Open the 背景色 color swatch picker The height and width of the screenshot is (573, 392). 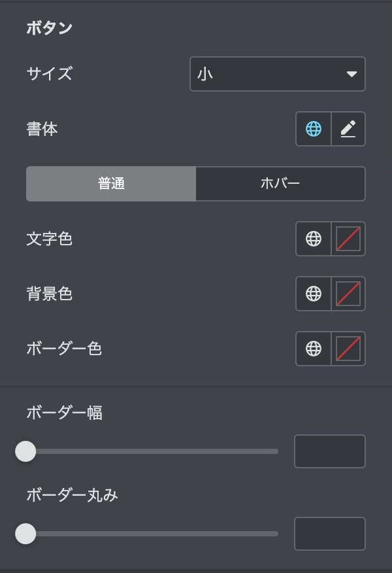[x=348, y=294]
